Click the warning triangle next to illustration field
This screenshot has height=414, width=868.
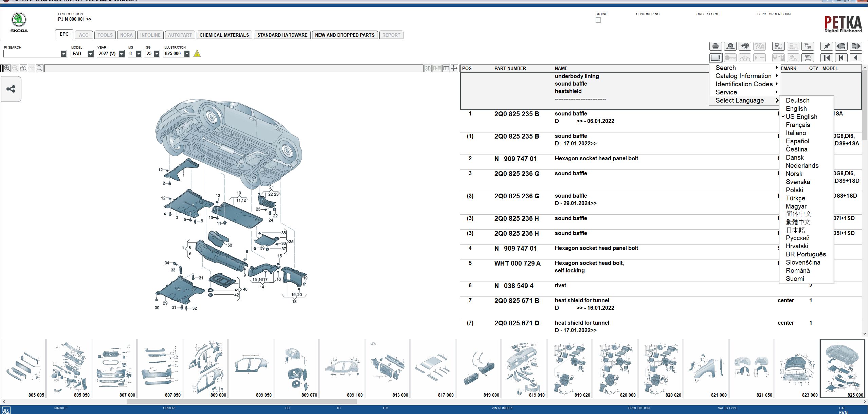click(x=197, y=54)
